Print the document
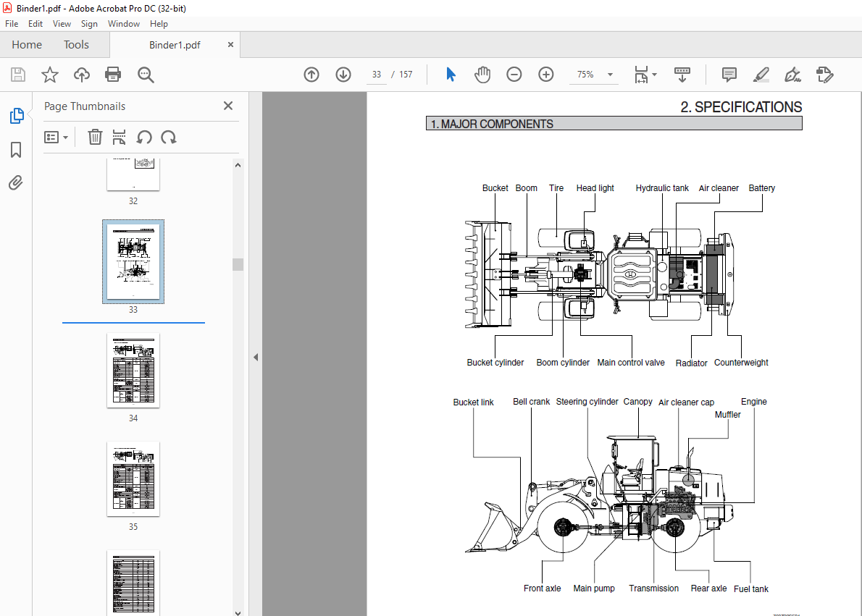The image size is (862, 616). (x=113, y=74)
